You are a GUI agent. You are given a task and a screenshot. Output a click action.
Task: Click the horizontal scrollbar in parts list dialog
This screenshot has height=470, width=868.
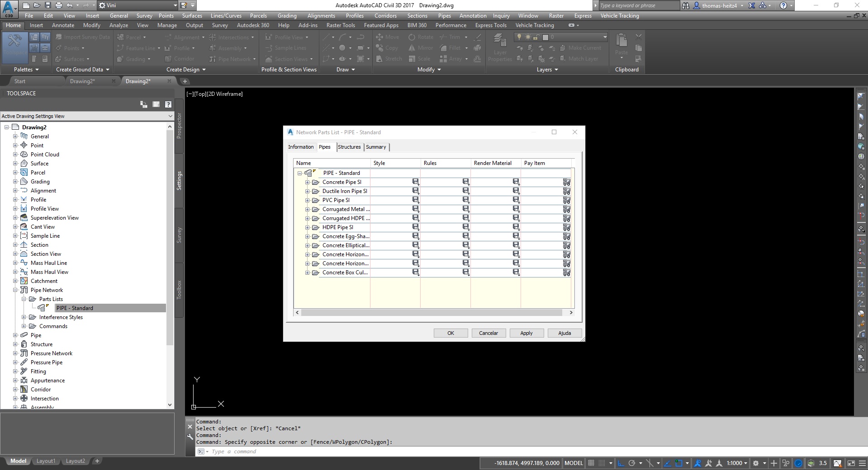coord(432,312)
